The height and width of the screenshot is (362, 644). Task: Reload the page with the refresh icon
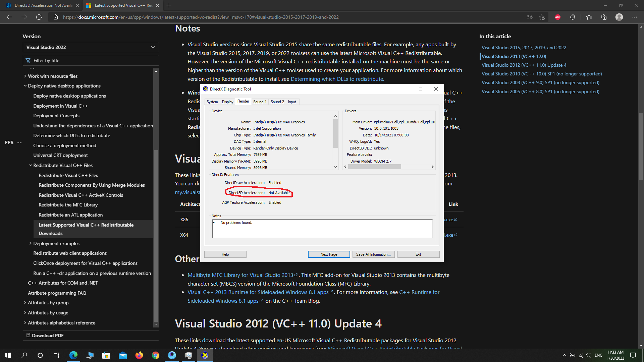click(x=39, y=17)
